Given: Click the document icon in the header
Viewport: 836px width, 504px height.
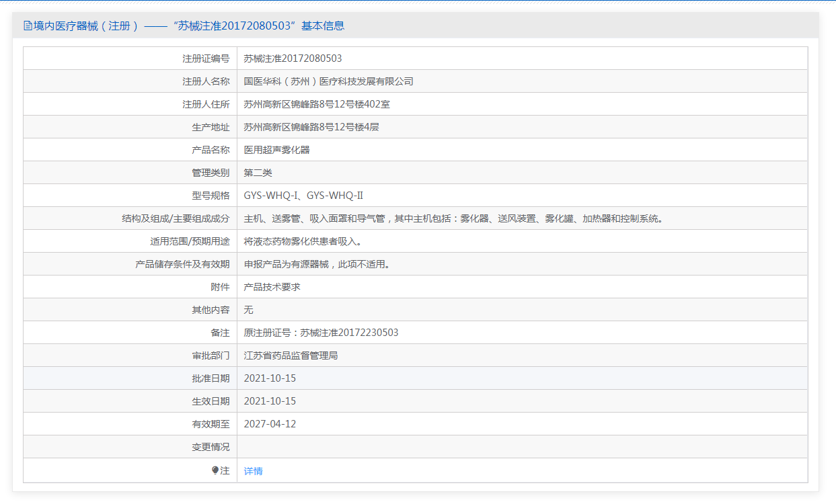Looking at the screenshot, I should click(28, 26).
